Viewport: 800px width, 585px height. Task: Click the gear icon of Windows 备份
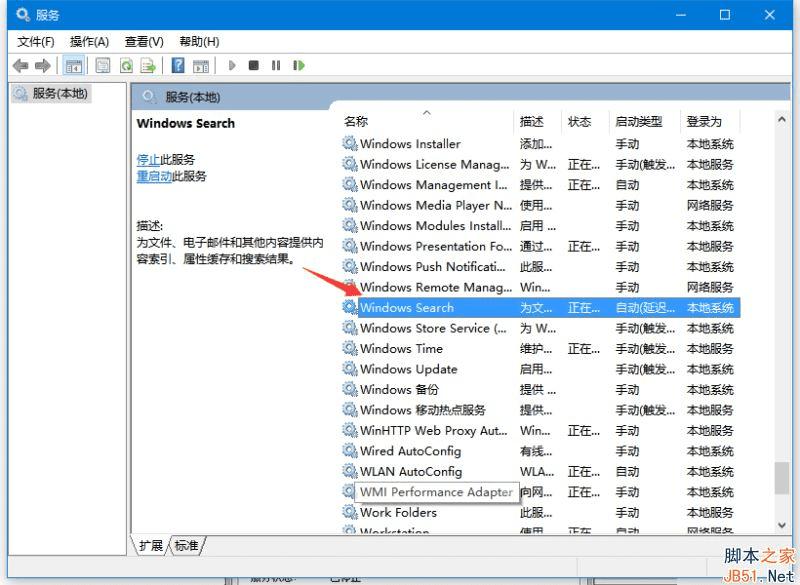[349, 389]
